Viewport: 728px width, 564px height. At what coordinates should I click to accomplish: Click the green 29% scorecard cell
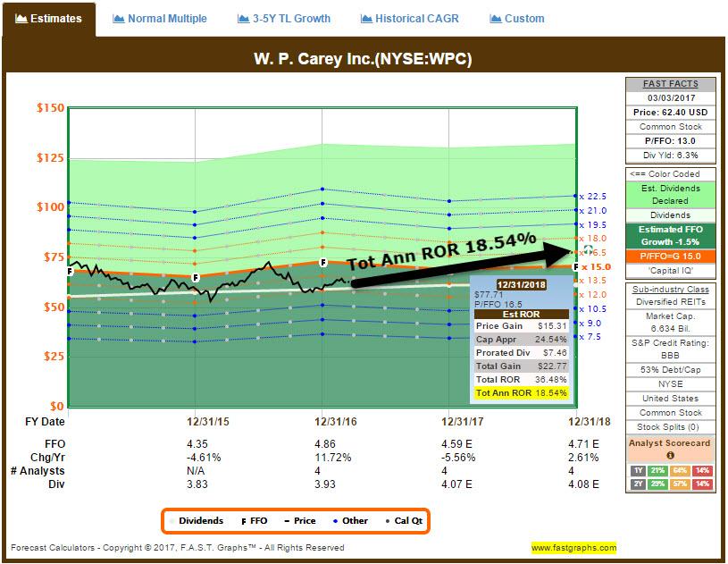tap(658, 484)
